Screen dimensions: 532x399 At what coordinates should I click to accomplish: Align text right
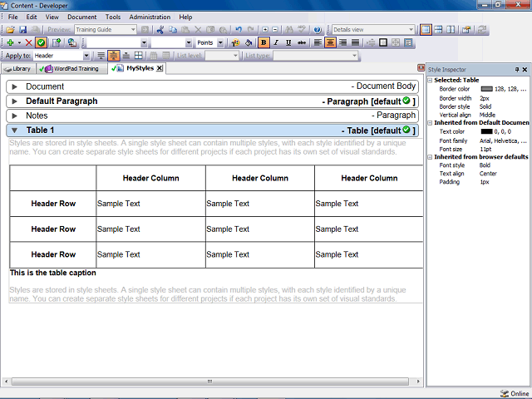(x=342, y=42)
